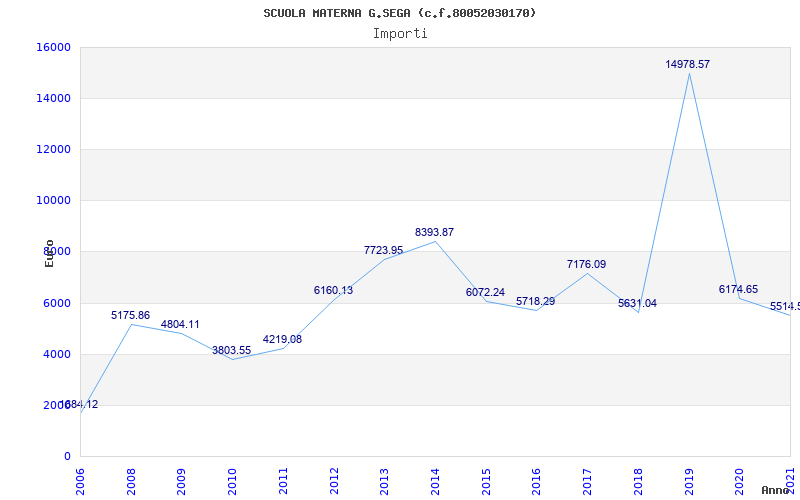The height and width of the screenshot is (500, 800).
Task: Click the 5631.04 data label
Action: pyautogui.click(x=637, y=304)
